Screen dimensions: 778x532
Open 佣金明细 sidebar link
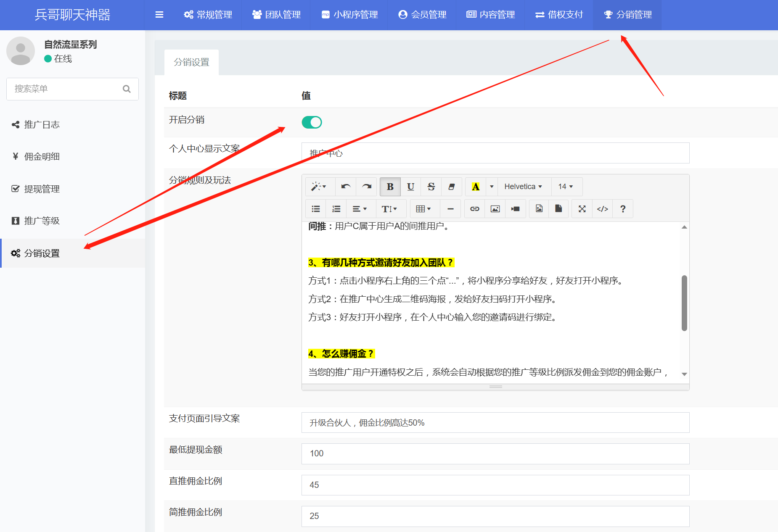click(42, 157)
